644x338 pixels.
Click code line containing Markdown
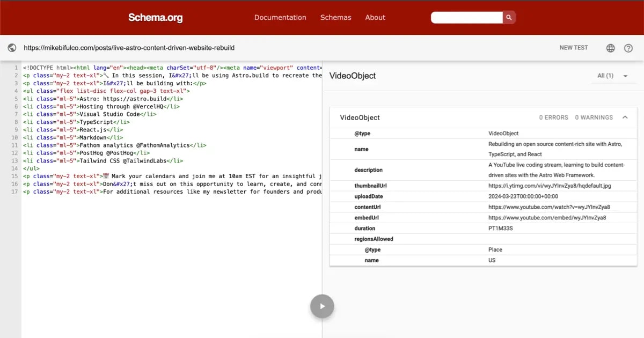[x=73, y=137]
